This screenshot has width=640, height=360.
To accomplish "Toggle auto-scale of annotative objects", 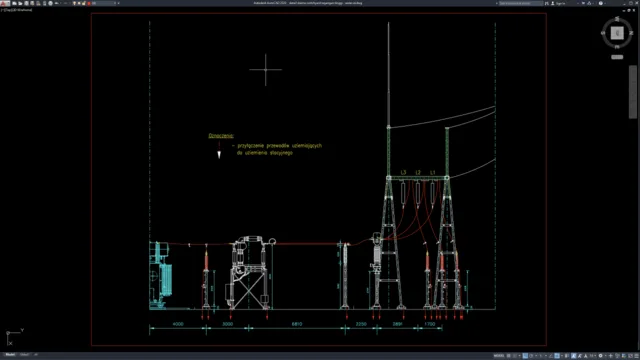I will [x=580, y=356].
